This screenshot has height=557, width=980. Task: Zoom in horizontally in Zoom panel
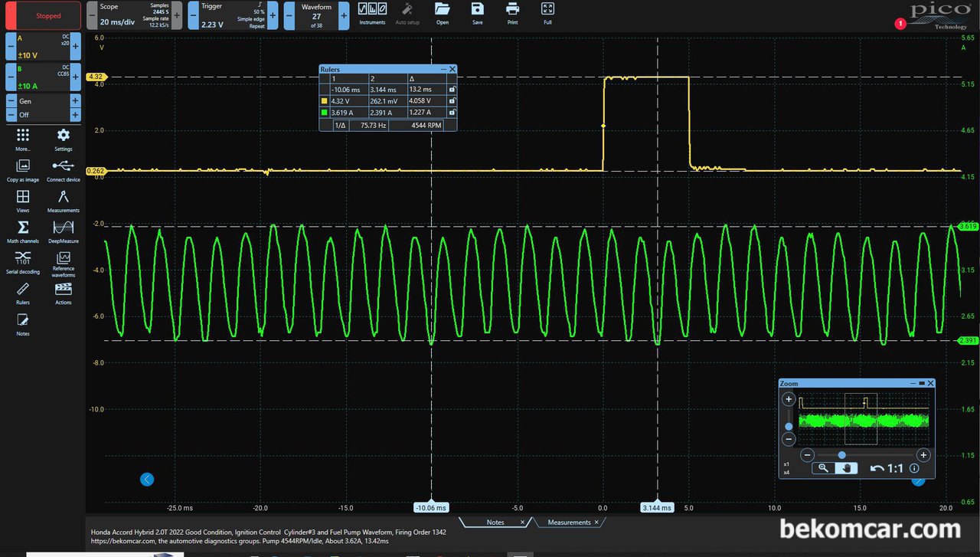923,455
